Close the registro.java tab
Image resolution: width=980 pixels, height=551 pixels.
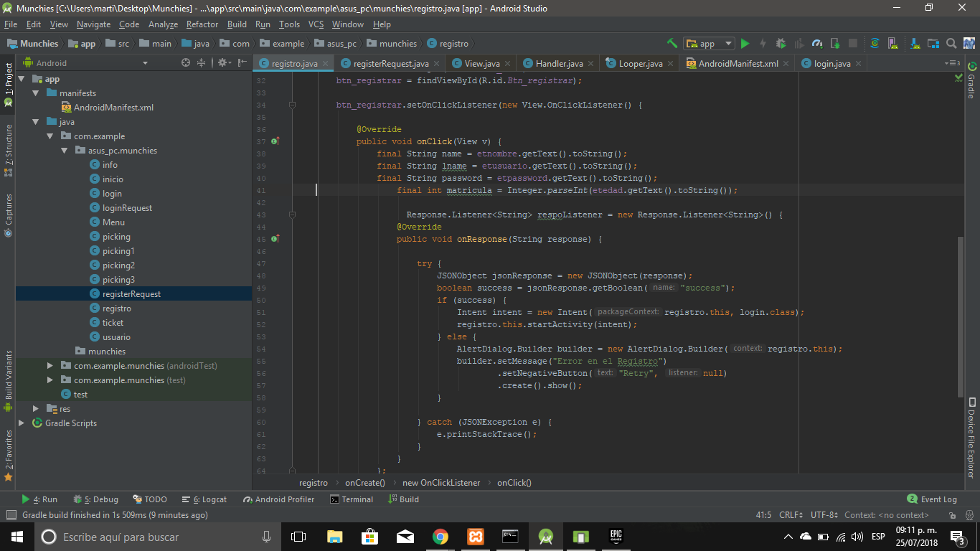(x=326, y=64)
